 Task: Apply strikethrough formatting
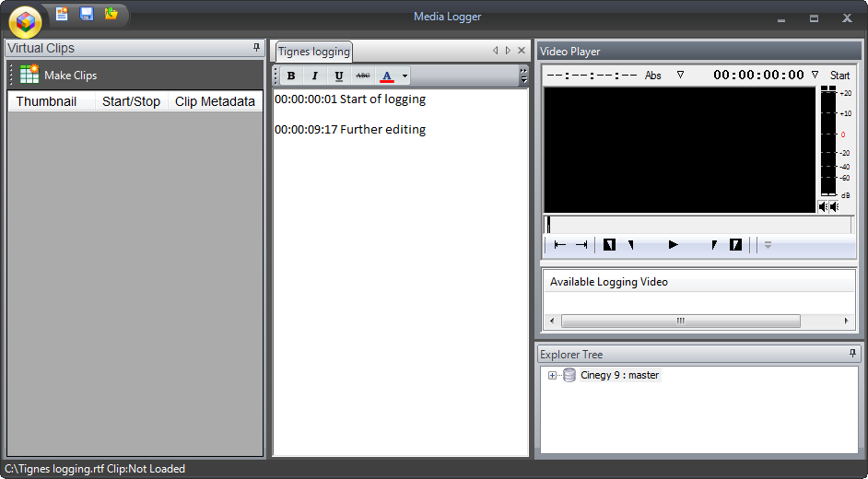point(363,76)
